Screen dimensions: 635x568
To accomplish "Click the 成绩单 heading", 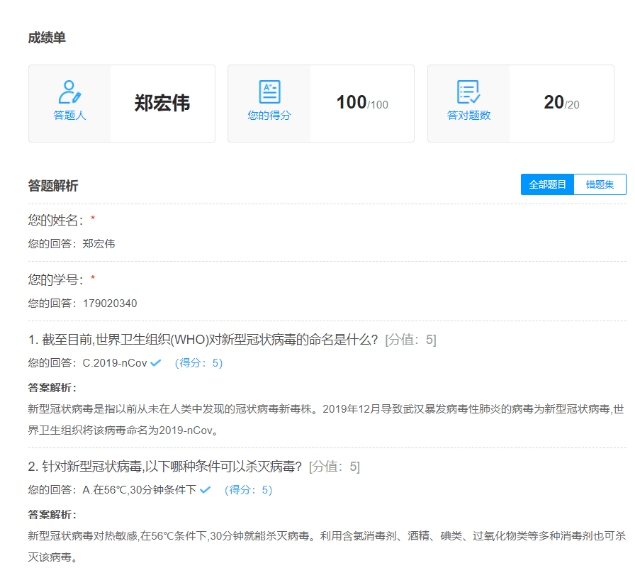I will tap(47, 38).
